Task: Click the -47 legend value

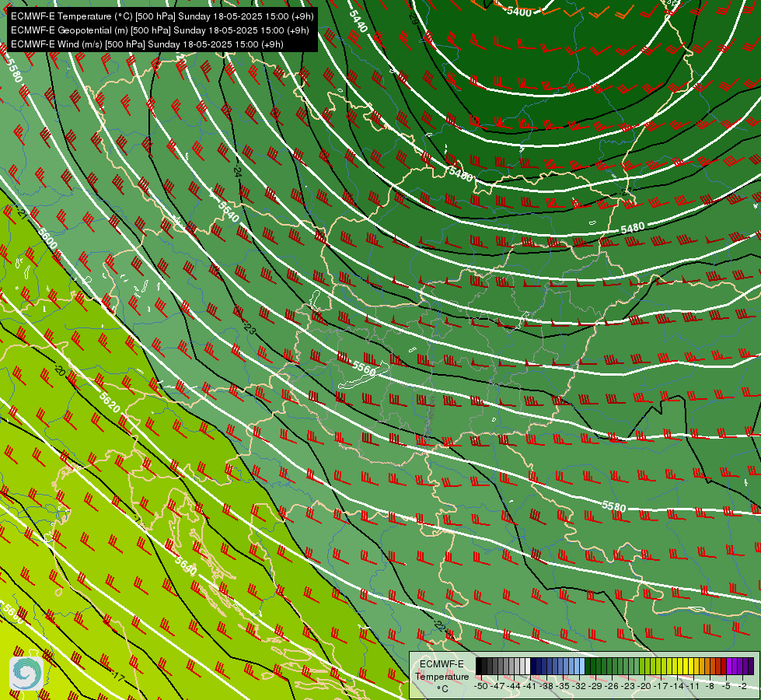Action: [498, 686]
